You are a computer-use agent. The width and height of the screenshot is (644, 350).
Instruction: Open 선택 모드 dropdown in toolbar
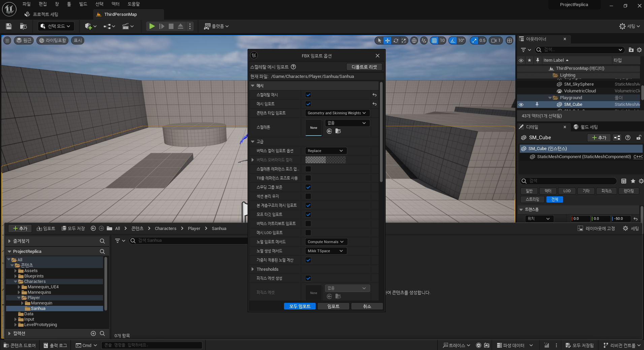click(x=56, y=26)
